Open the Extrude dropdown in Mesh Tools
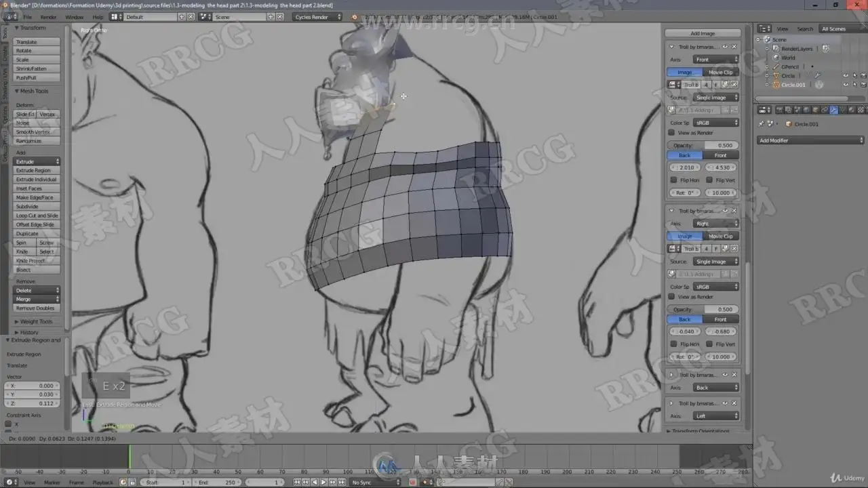 [37, 161]
